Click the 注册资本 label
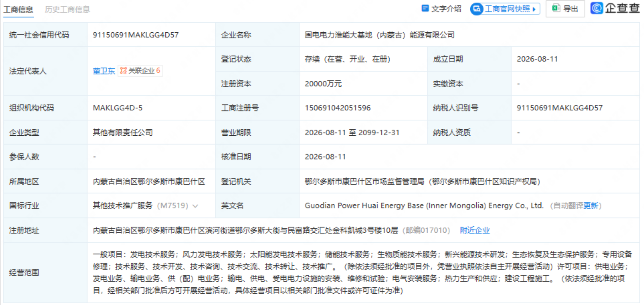This screenshot has width=644, height=305. coord(236,84)
